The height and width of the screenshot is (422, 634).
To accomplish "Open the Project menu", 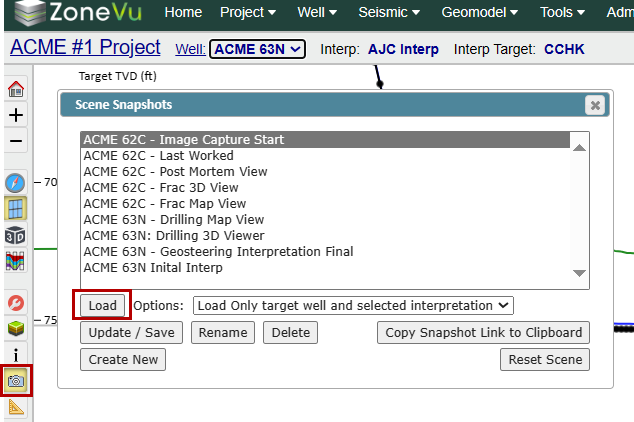I will 248,13.
